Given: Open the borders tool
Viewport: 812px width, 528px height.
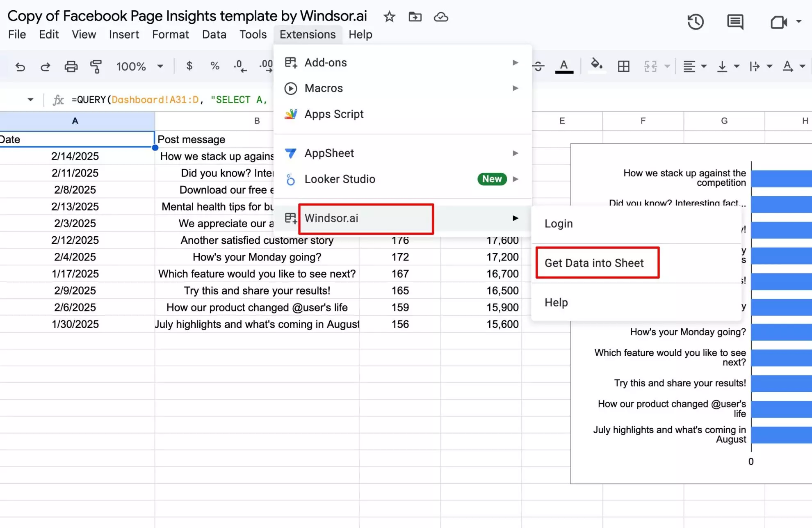Looking at the screenshot, I should (623, 66).
